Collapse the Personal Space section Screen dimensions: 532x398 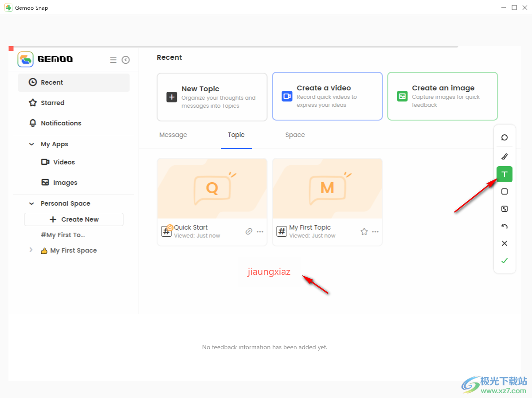(x=31, y=203)
